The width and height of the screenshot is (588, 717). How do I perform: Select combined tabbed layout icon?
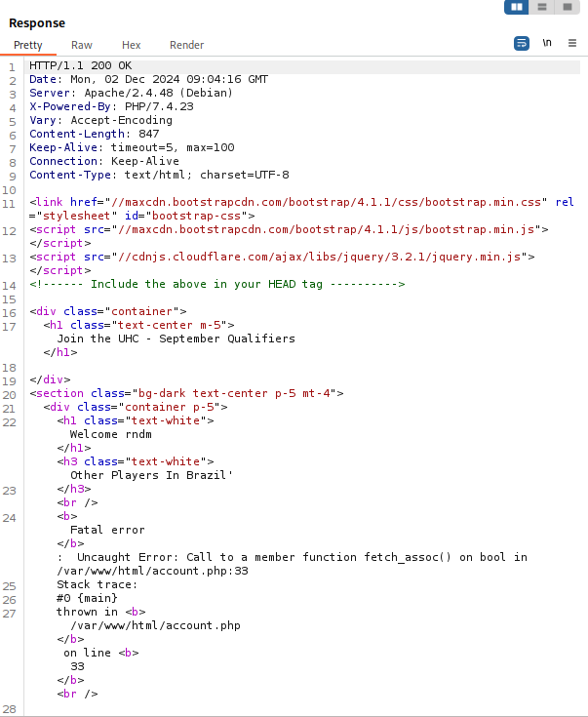pyautogui.click(x=568, y=7)
